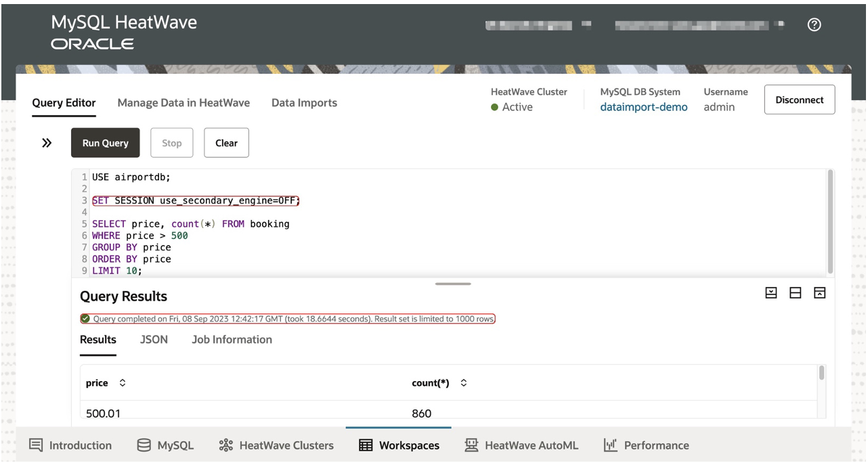The image size is (868, 463).
Task: Open the Performance panel
Action: (646, 445)
